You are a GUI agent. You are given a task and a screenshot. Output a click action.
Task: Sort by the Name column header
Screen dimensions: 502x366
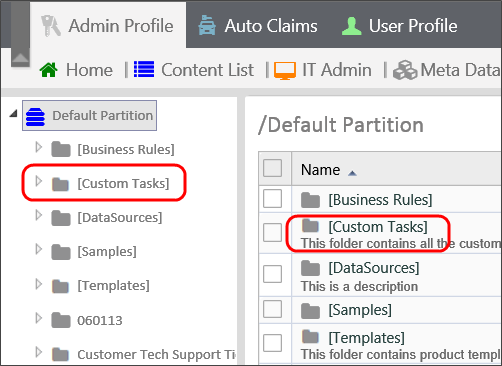(320, 170)
